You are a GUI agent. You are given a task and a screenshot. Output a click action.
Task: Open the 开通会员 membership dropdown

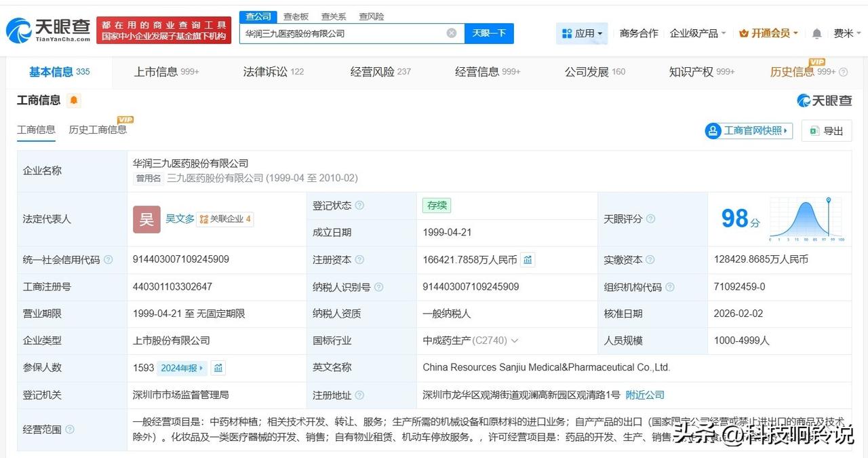click(x=768, y=33)
